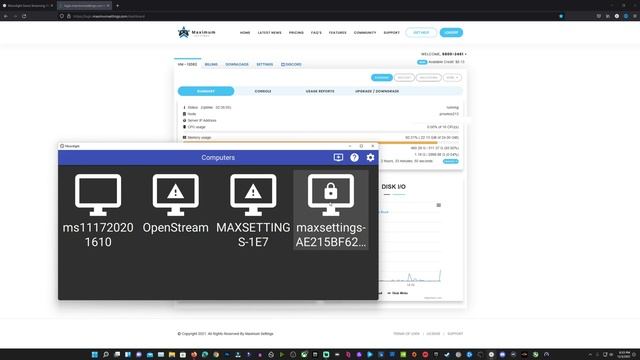Image resolution: width=640 pixels, height=360 pixels.
Task: Switch to the CONSOLE tab
Action: pos(263,91)
